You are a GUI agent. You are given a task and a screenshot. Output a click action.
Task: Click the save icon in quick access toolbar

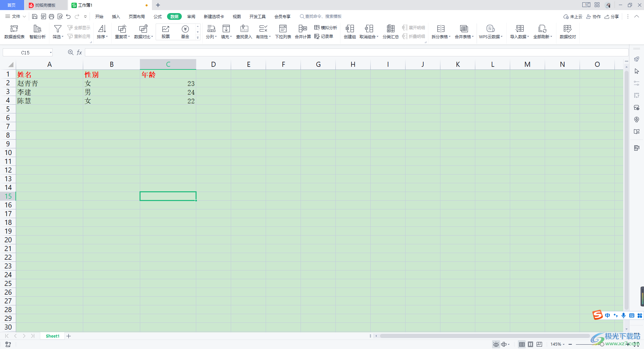tap(35, 16)
